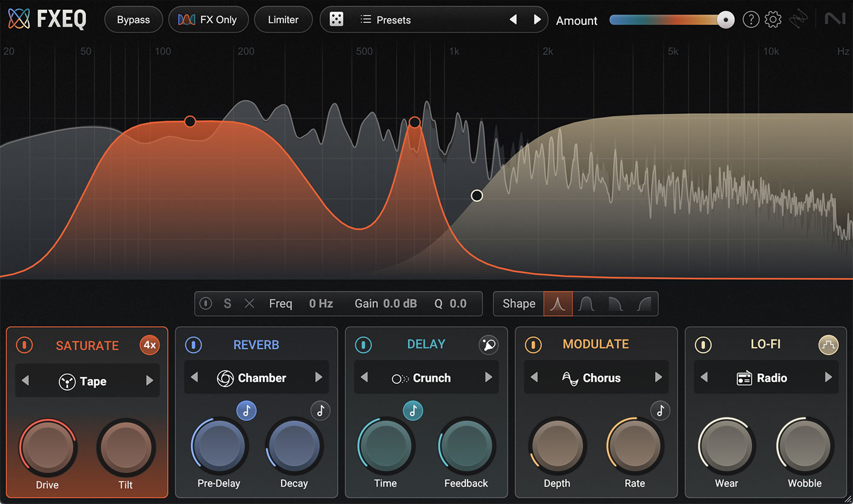Select next Lo-Fi type after Radio
The image size is (853, 504).
click(828, 377)
